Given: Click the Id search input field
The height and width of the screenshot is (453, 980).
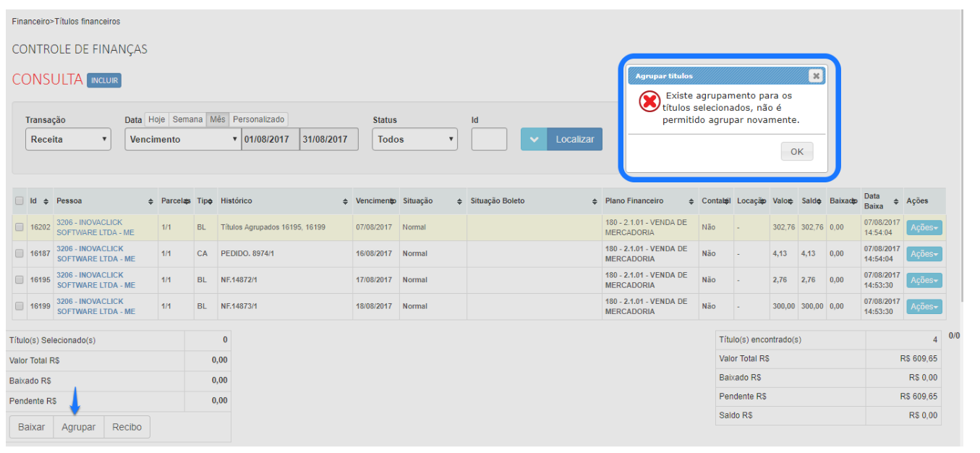Looking at the screenshot, I should [489, 139].
